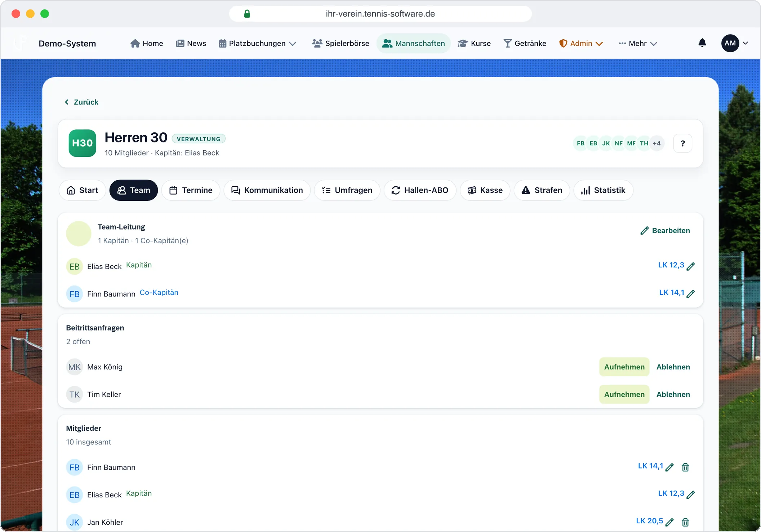The height and width of the screenshot is (532, 761).
Task: Click the +4 more members avatar
Action: [x=657, y=143]
